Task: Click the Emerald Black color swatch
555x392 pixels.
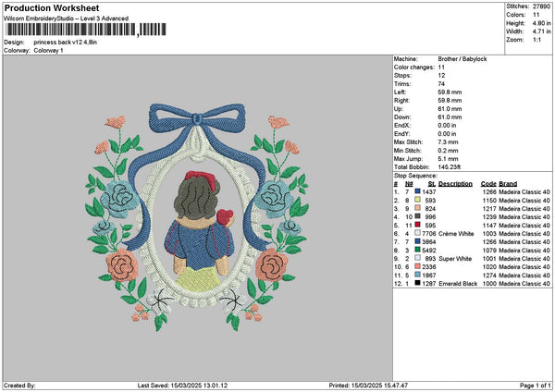Action: click(x=418, y=283)
